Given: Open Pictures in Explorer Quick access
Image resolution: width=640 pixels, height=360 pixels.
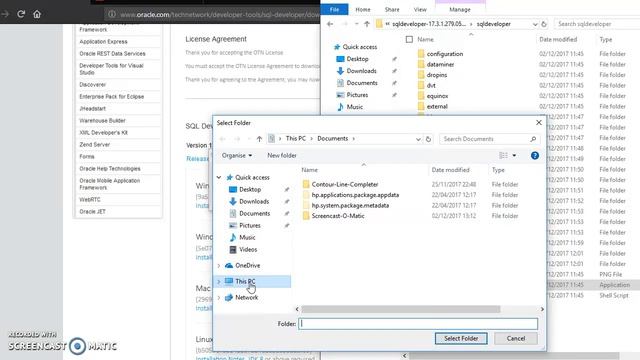Looking at the screenshot, I should coord(357,95).
